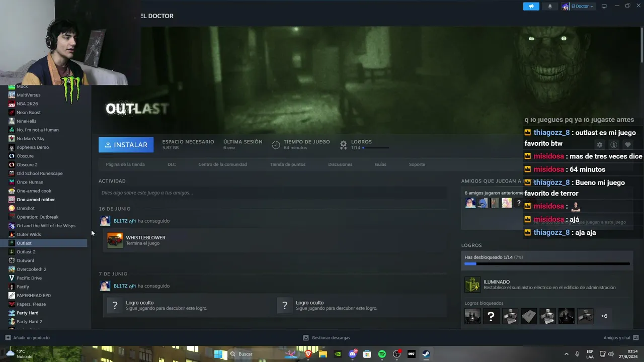
Task: Select One-armed robber in the library
Action: 36,200
